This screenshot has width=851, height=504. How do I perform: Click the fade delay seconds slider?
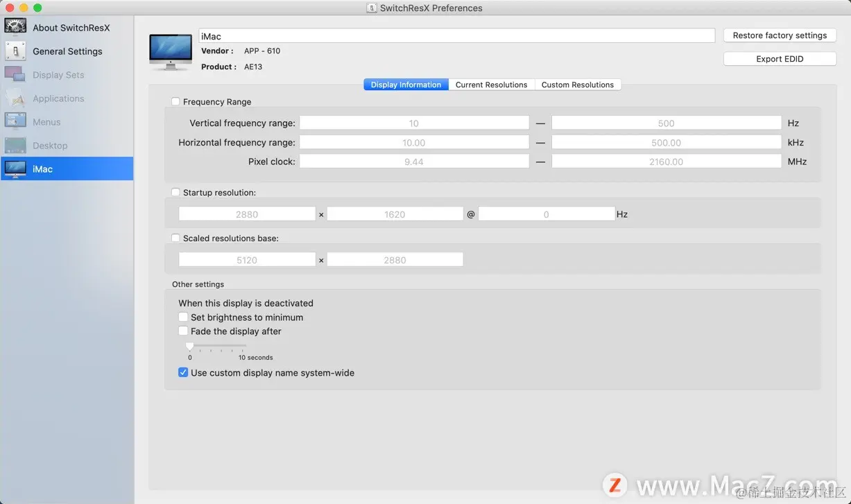tap(217, 347)
